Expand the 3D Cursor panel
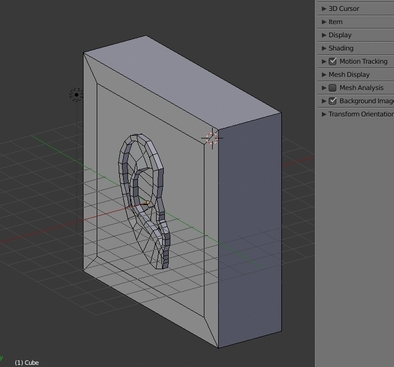The image size is (394, 367). coord(324,9)
